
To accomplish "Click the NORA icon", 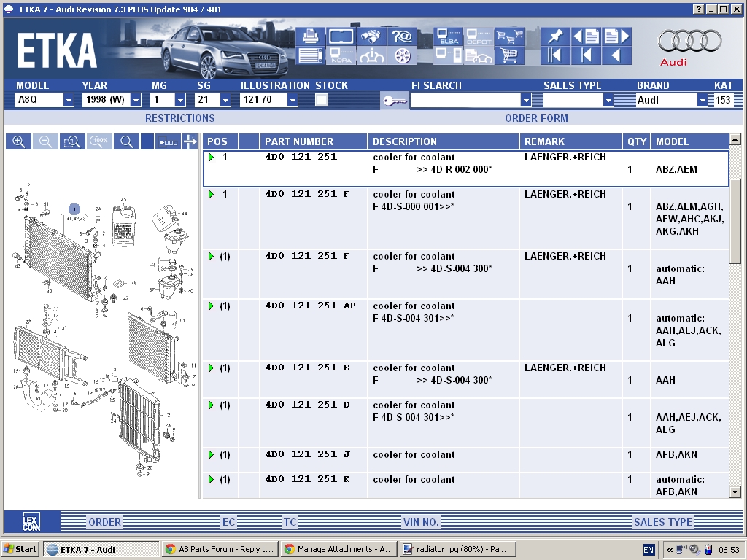I will [341, 55].
